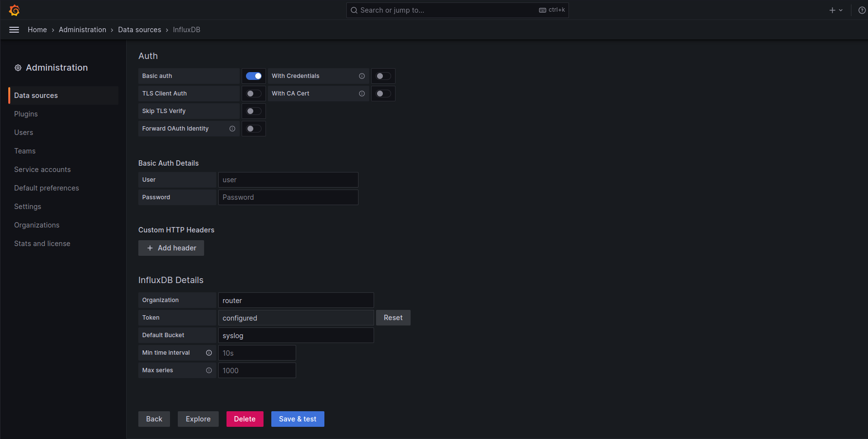Show info for Max series
This screenshot has height=439, width=868.
click(x=209, y=370)
